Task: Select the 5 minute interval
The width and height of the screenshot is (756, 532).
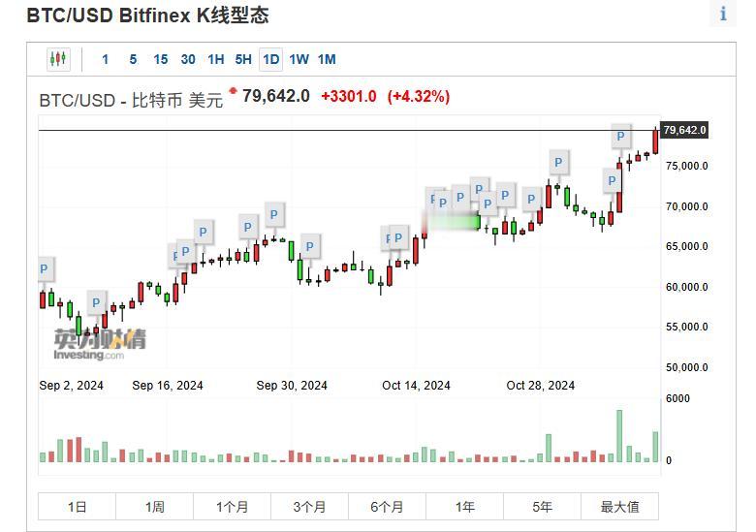Action: click(x=133, y=59)
